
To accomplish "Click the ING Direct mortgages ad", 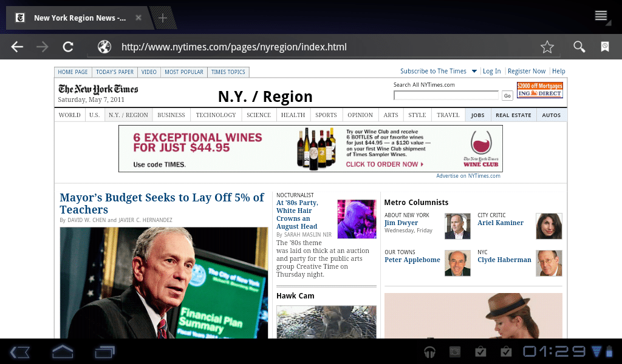I will pyautogui.click(x=540, y=90).
